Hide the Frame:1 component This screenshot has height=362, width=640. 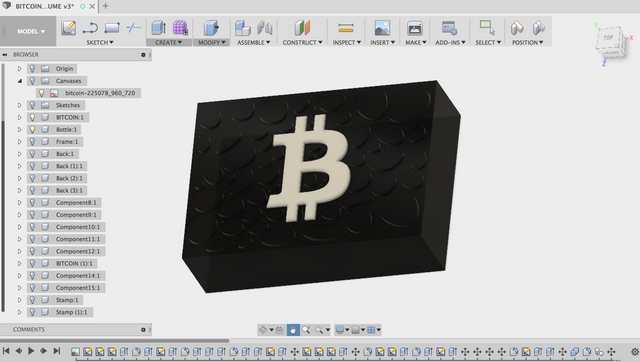32,142
